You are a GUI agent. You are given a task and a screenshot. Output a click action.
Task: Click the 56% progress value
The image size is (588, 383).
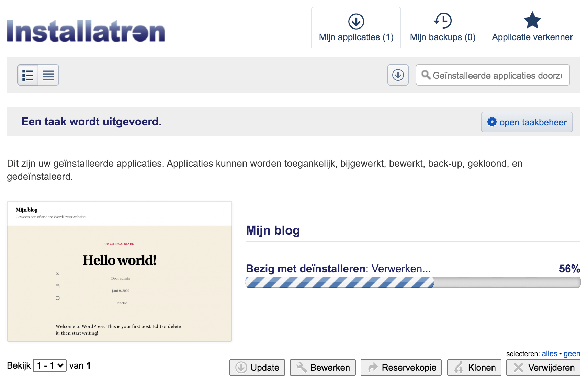click(569, 269)
